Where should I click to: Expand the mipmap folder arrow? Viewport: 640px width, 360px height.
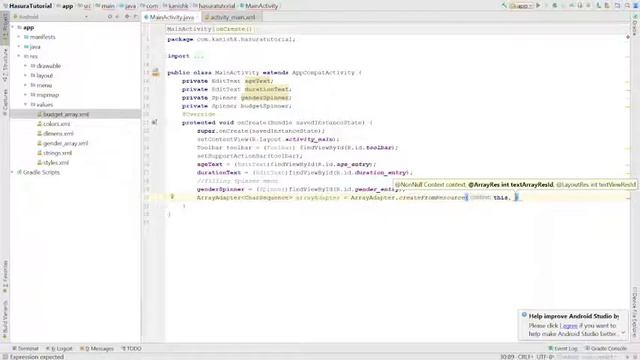(25, 95)
